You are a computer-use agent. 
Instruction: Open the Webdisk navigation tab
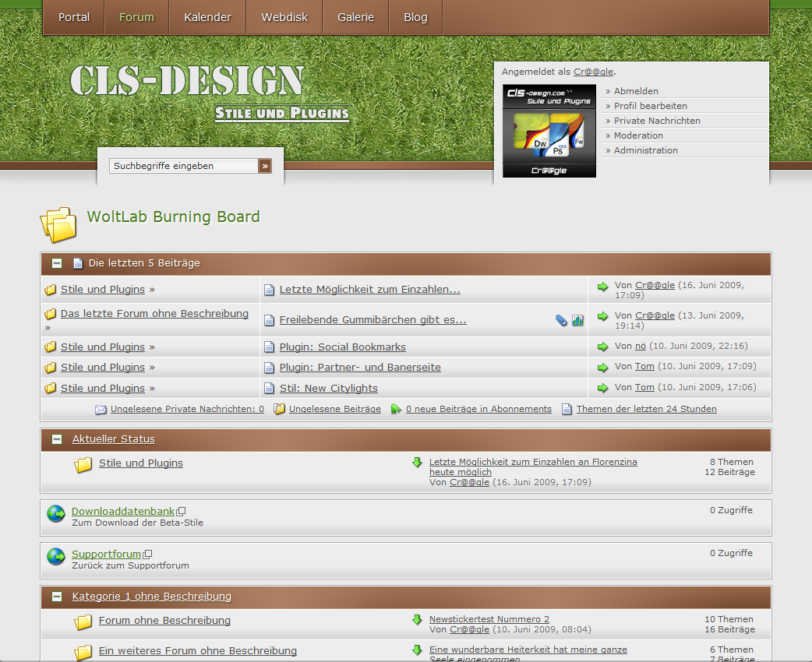284,17
